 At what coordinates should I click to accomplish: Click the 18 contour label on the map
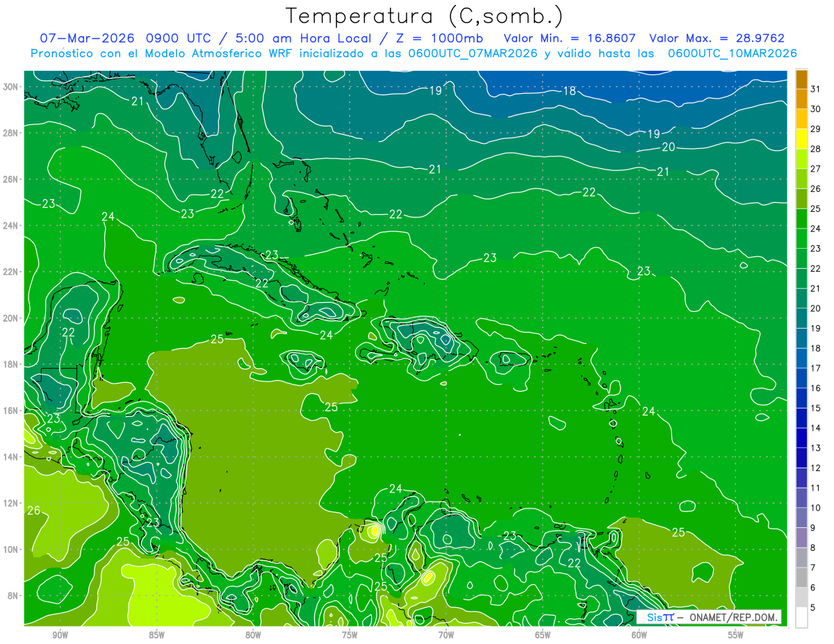(x=569, y=91)
